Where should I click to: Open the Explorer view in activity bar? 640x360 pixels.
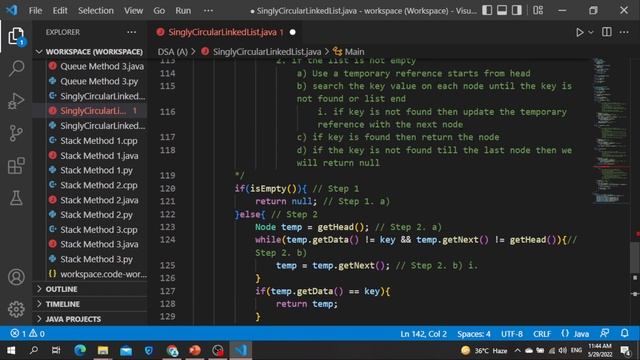coord(16,36)
